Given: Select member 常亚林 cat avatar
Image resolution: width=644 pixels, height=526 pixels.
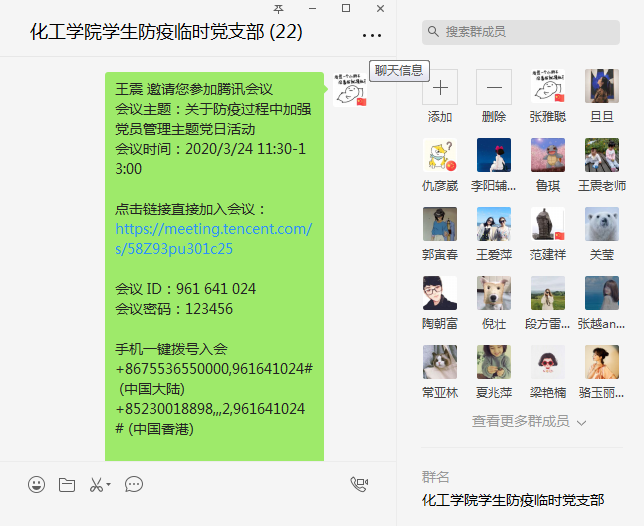Looking at the screenshot, I should coord(440,362).
